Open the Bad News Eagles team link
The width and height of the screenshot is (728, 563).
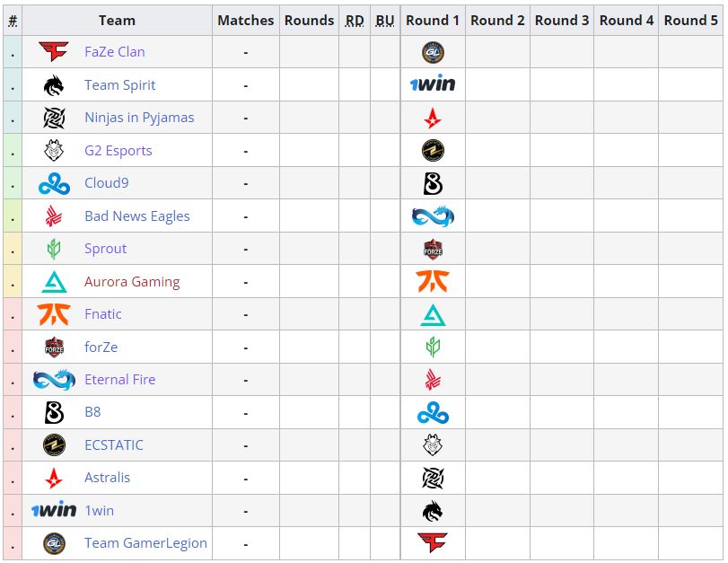coord(136,216)
